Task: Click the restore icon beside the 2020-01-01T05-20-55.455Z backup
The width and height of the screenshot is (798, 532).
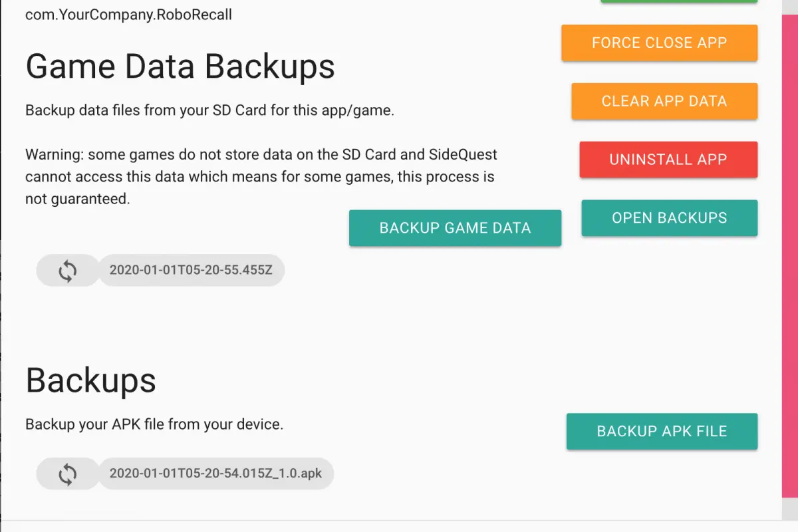Action: [67, 271]
